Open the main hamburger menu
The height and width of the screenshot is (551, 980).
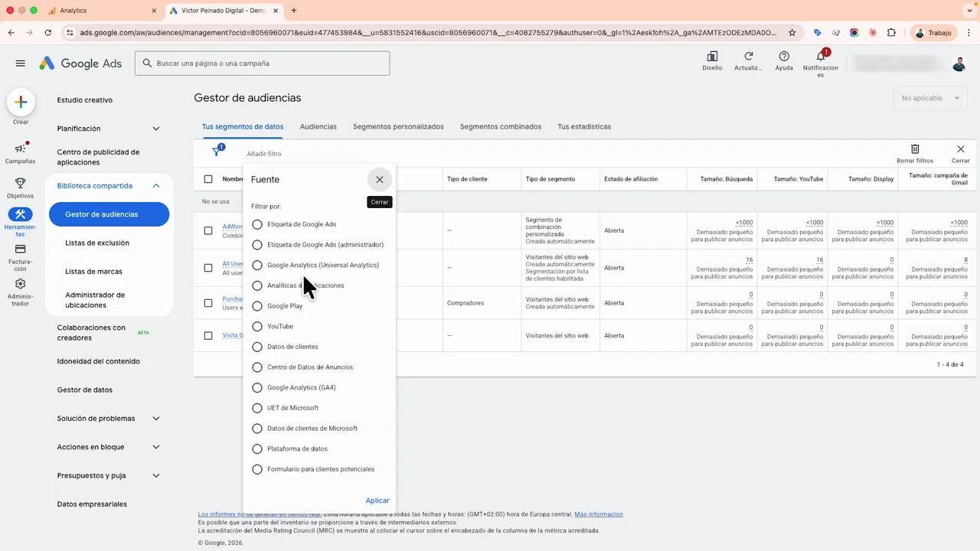20,64
